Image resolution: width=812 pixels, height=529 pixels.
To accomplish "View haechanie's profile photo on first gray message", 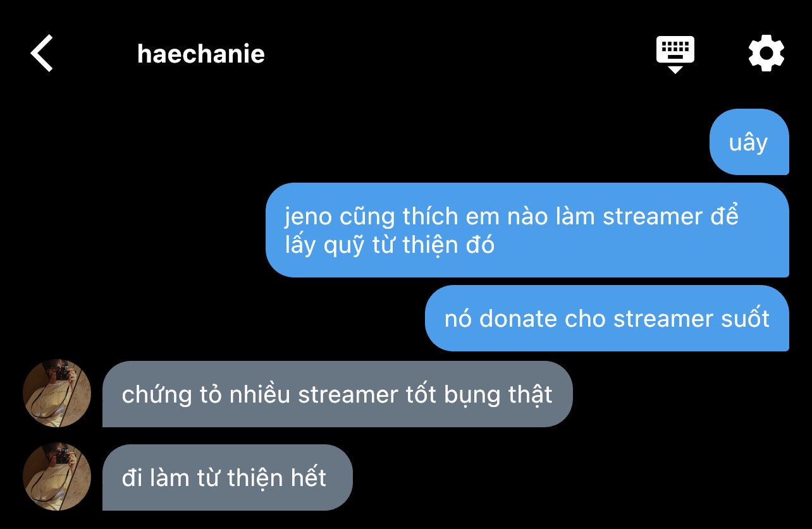I will (57, 393).
